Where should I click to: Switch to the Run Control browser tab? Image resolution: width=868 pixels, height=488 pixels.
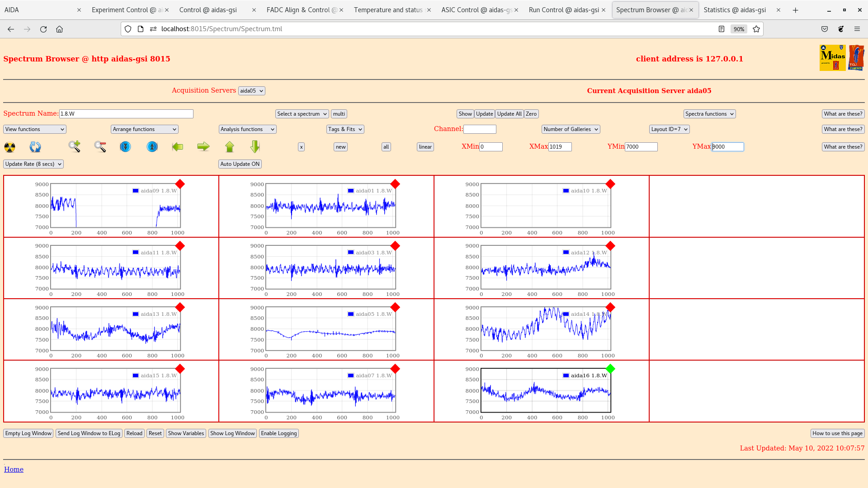(x=563, y=10)
